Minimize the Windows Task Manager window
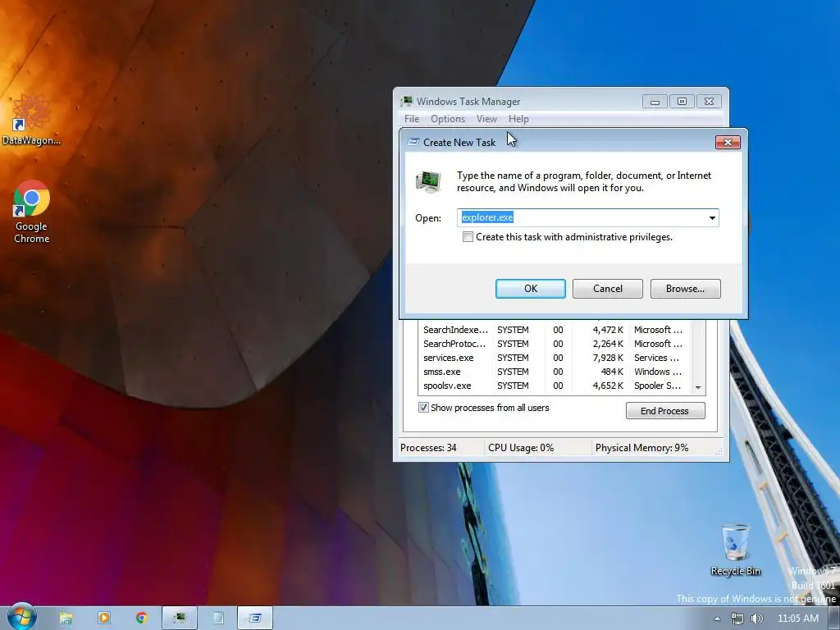Viewport: 840px width, 630px height. (655, 101)
